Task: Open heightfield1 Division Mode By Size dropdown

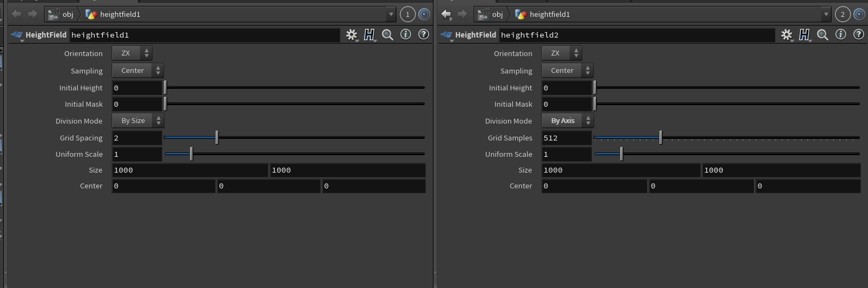Action: pos(138,120)
